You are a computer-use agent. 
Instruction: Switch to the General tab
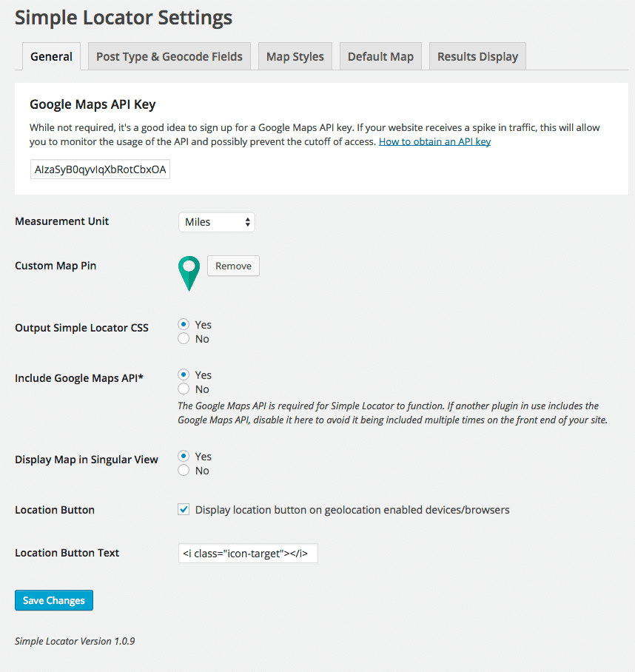[51, 56]
